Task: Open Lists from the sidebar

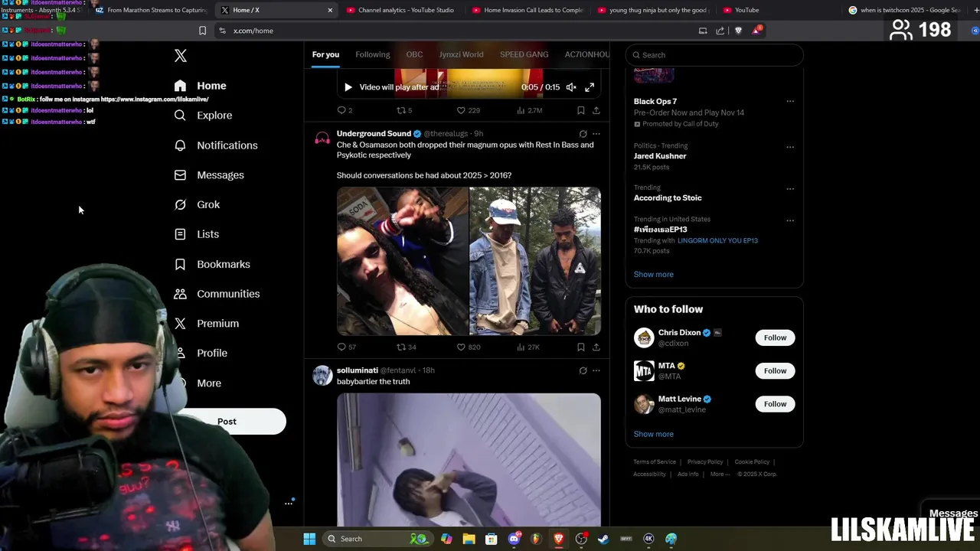Action: coord(197,234)
